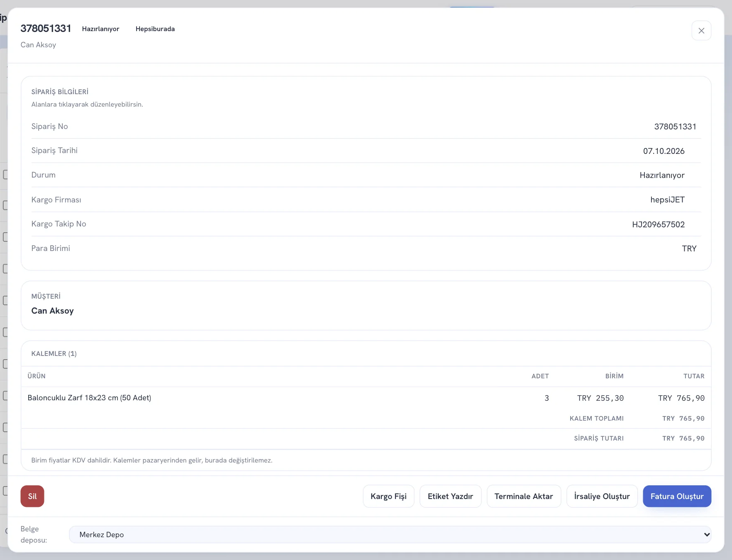Screen dimensions: 732x560
Task: Open the Kargo Fişi document
Action: 388,496
